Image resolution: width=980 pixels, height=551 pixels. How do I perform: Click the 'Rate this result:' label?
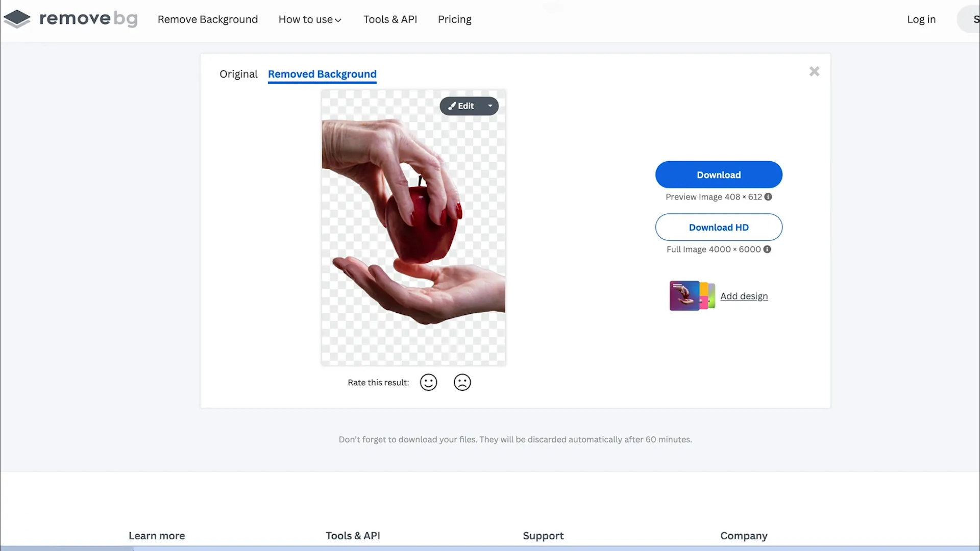click(378, 383)
